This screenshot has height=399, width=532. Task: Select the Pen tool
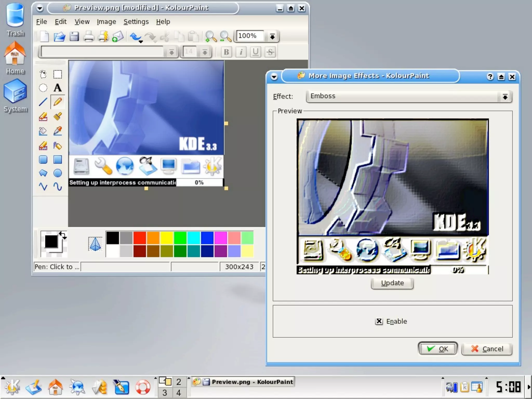(58, 102)
